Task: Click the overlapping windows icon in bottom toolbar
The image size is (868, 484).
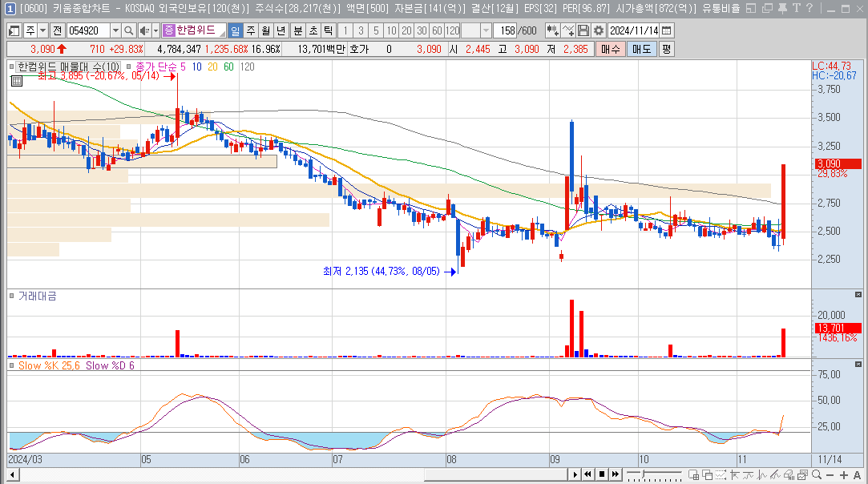Action: tap(708, 474)
